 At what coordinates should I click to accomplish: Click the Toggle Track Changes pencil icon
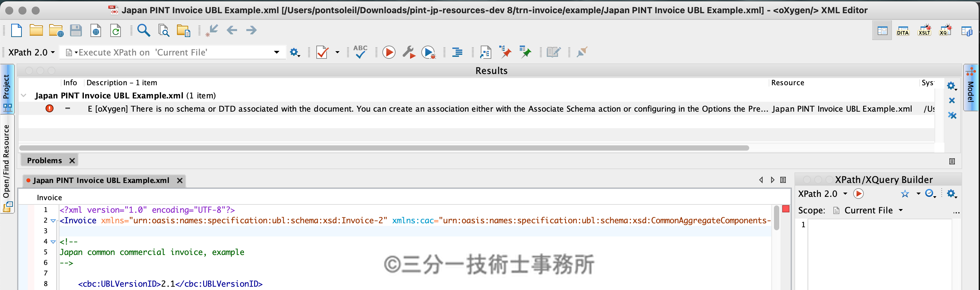pyautogui.click(x=553, y=52)
